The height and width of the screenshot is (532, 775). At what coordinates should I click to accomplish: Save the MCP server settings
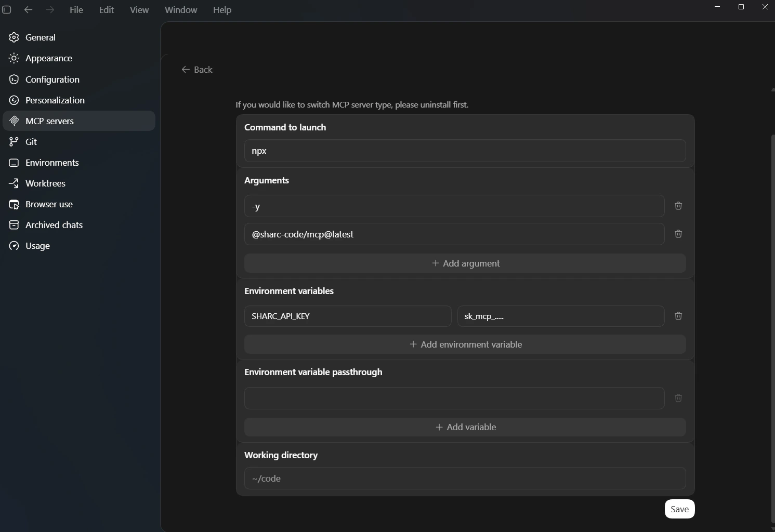tap(680, 509)
